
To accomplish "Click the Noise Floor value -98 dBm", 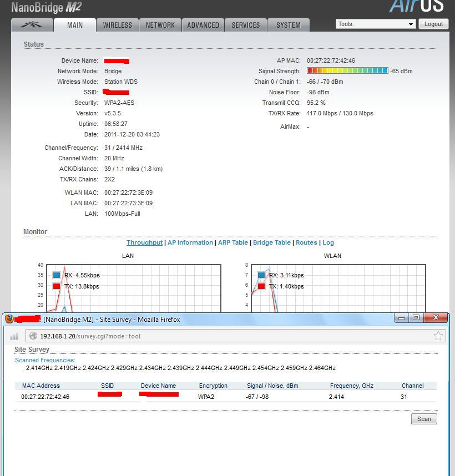I will pyautogui.click(x=318, y=92).
